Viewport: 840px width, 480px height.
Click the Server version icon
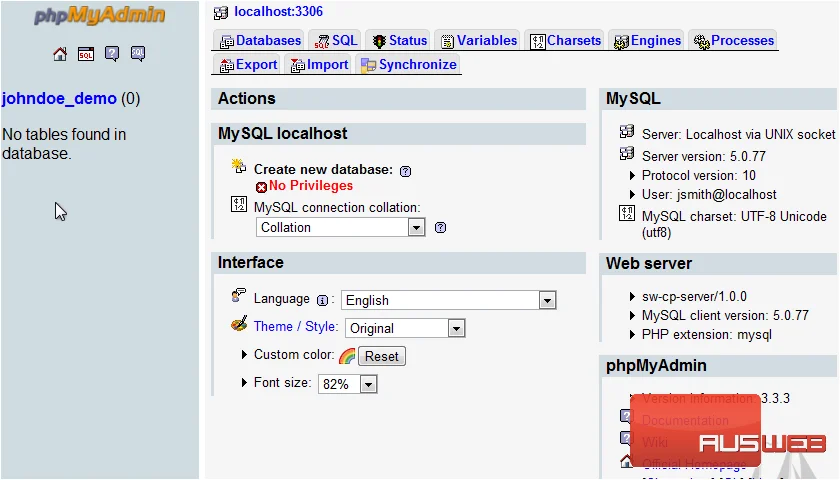click(627, 154)
